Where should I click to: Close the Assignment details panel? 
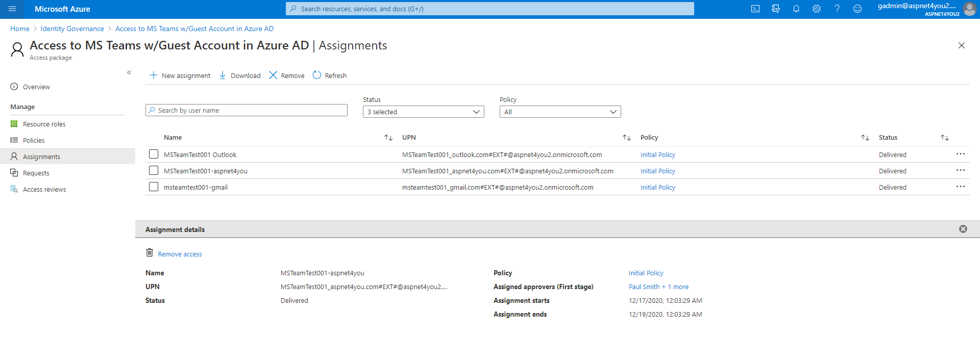pyautogui.click(x=963, y=229)
